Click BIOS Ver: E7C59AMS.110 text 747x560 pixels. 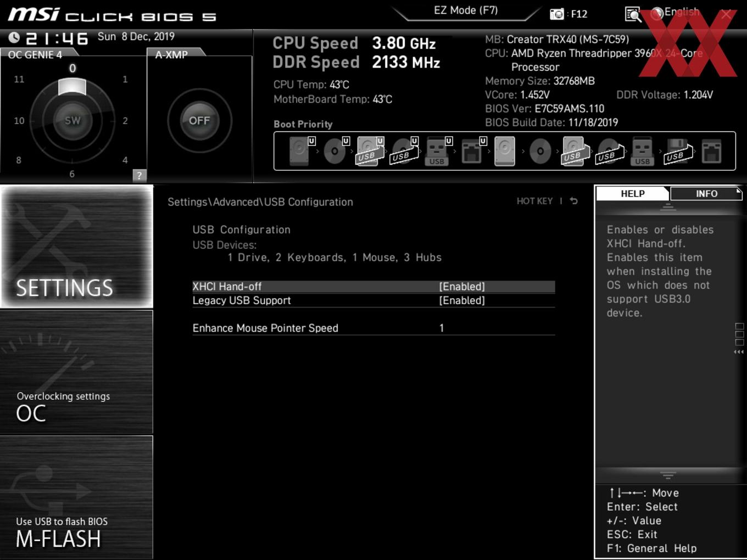point(544,109)
